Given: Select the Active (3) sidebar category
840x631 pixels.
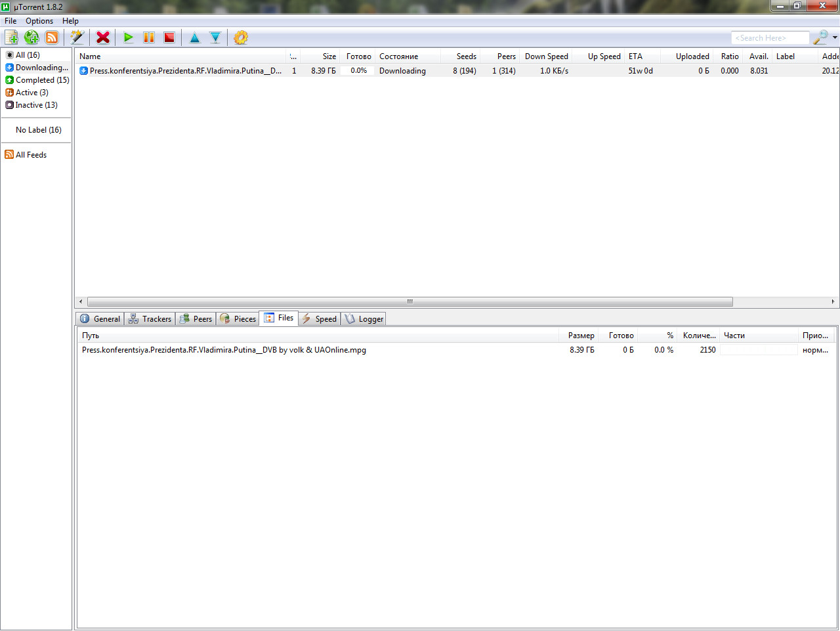Looking at the screenshot, I should 27,93.
